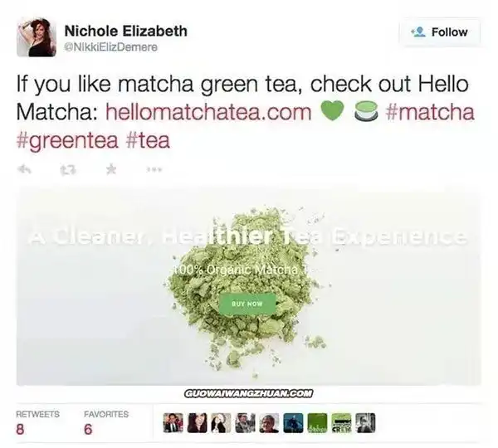Open the @NikkiElizDemere handle
Image resolution: width=498 pixels, height=448 pixels.
coord(110,47)
